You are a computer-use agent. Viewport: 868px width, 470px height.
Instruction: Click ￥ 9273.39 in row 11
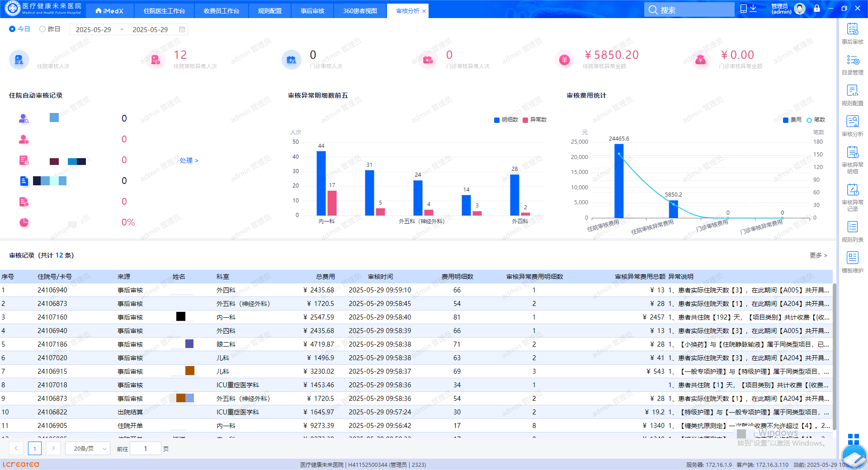319,426
